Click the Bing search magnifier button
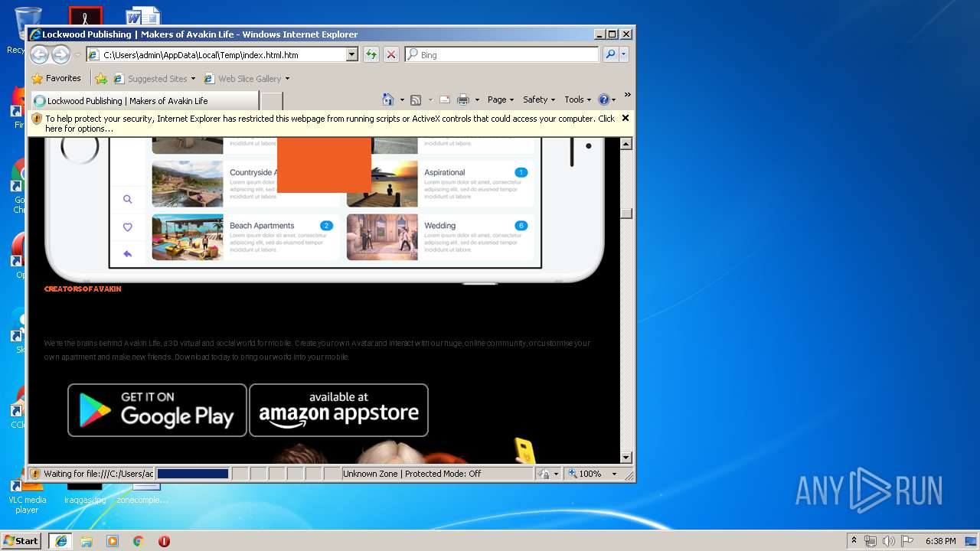 point(610,54)
